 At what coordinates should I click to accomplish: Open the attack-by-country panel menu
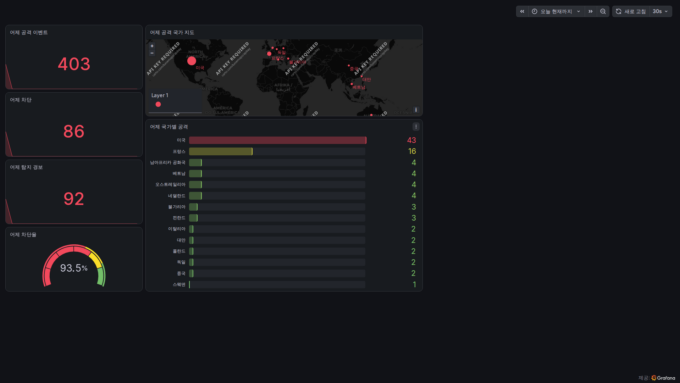coord(415,127)
